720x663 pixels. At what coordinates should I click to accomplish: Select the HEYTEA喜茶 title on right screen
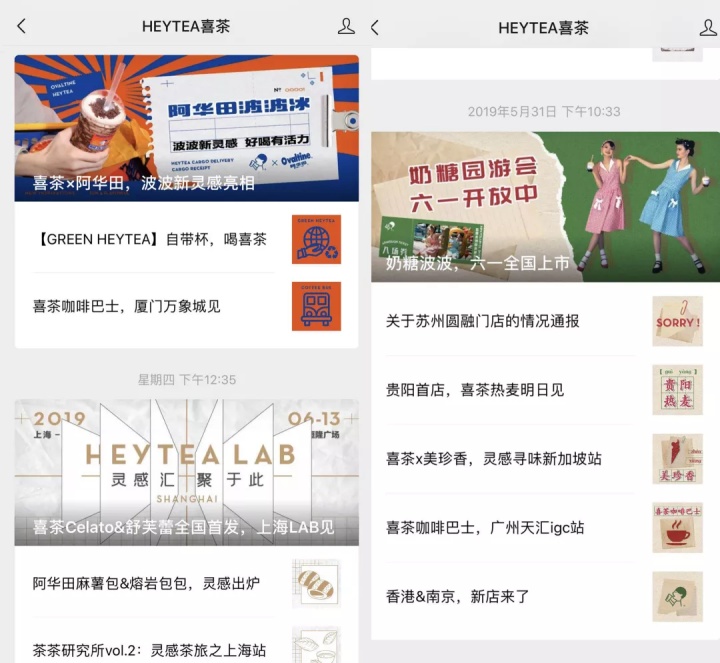click(x=543, y=28)
